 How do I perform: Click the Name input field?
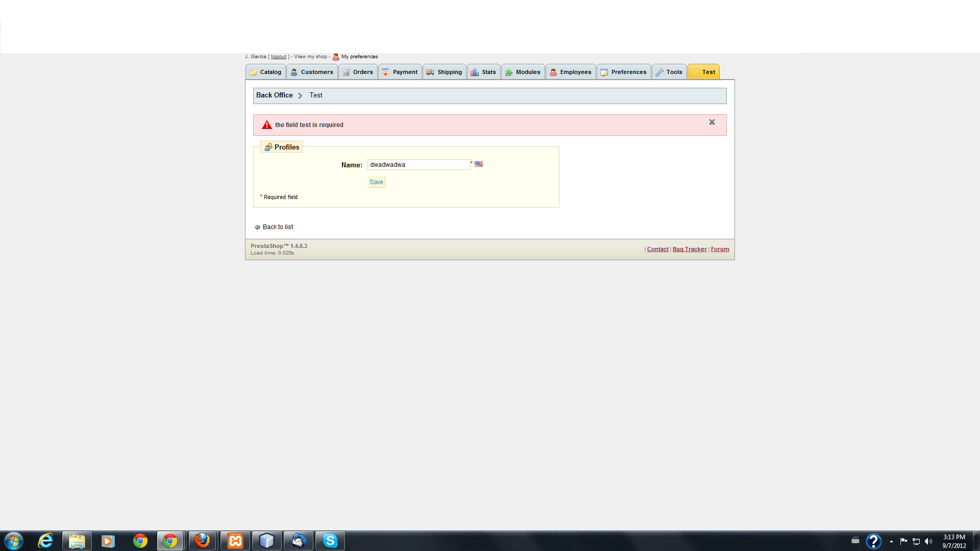point(419,165)
